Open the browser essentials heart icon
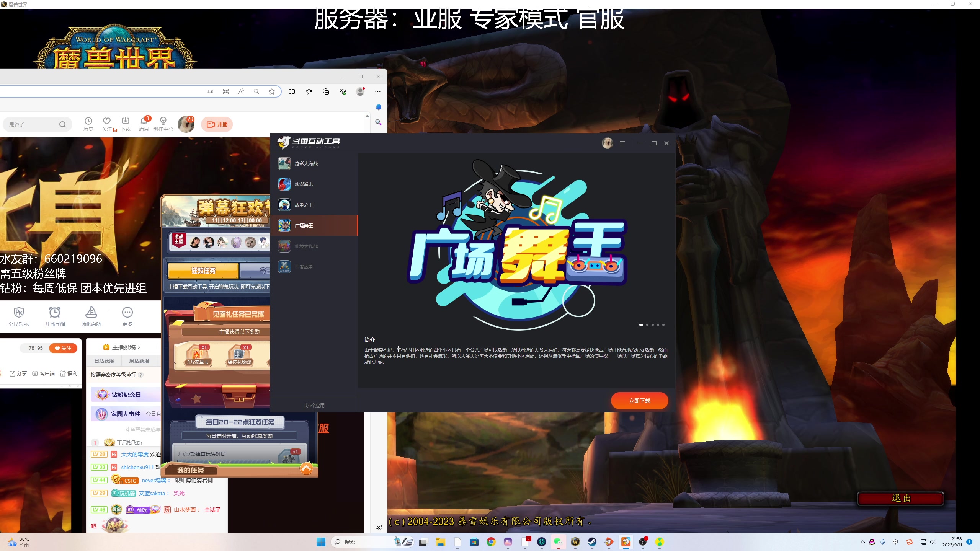This screenshot has width=980, height=551. 343,91
